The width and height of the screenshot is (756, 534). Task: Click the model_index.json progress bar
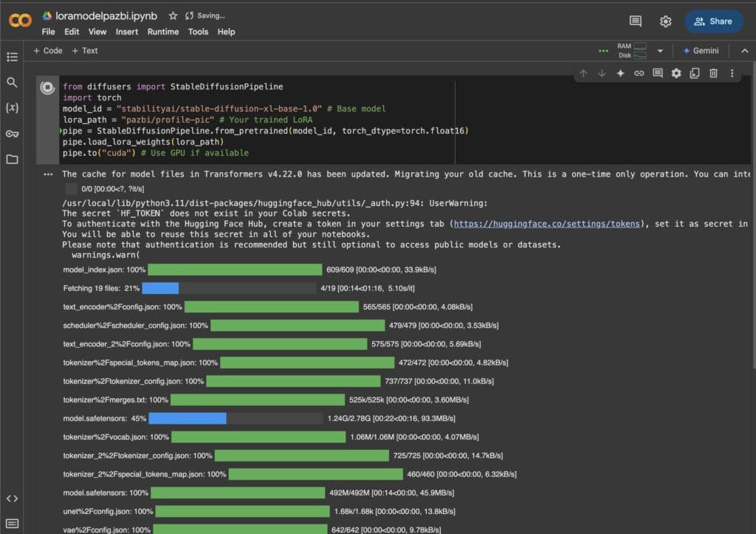[235, 270]
